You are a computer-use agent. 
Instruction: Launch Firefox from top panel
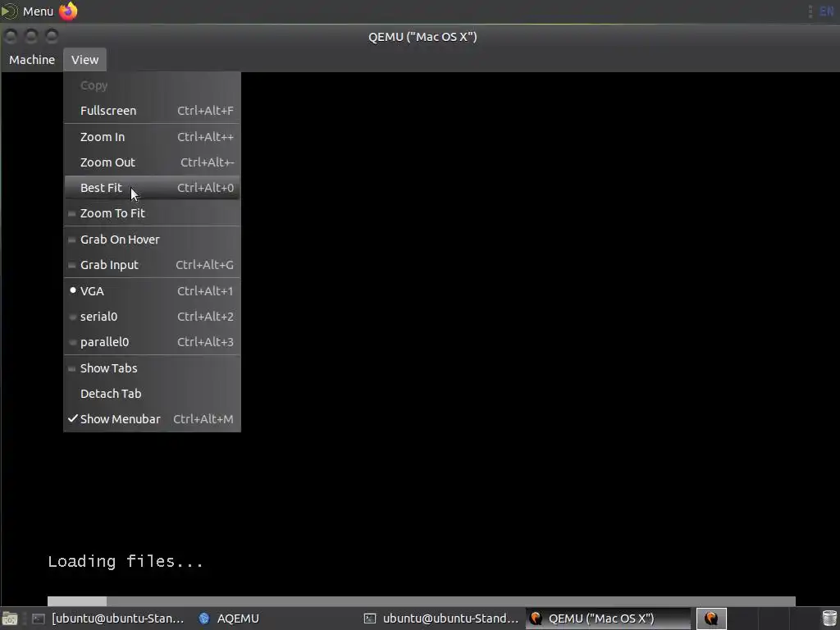(x=68, y=11)
